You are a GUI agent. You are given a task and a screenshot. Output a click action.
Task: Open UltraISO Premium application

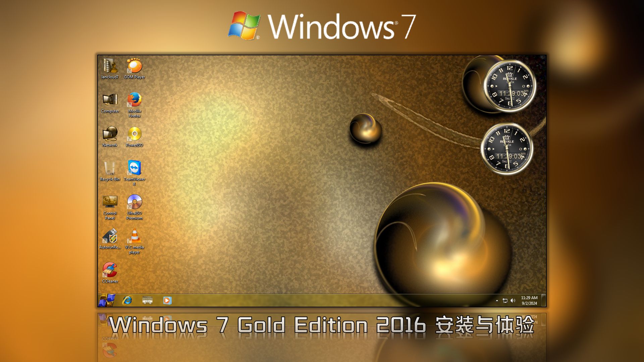(135, 205)
